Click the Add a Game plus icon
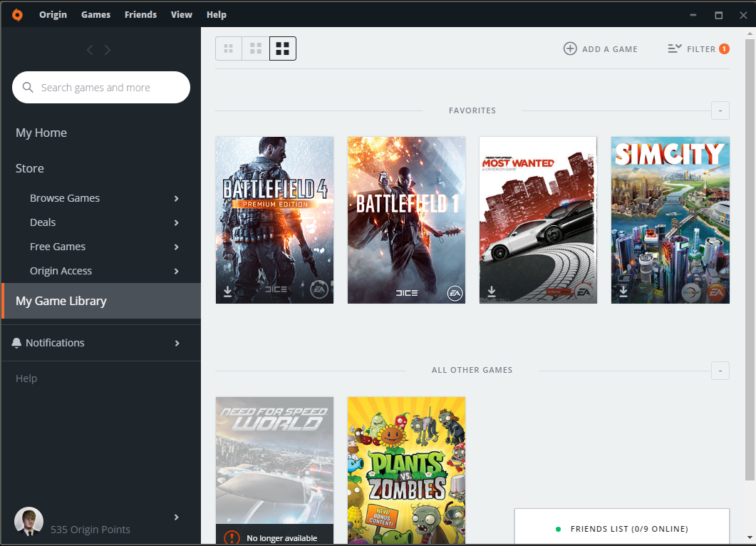756x546 pixels. [570, 48]
